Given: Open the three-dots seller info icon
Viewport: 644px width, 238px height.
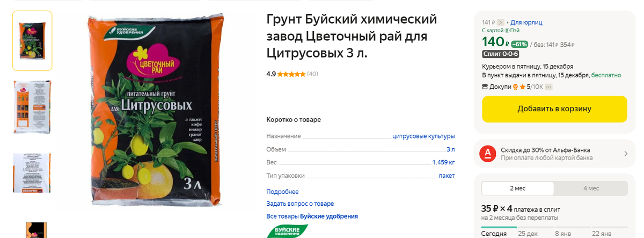Looking at the screenshot, I should pyautogui.click(x=548, y=86).
